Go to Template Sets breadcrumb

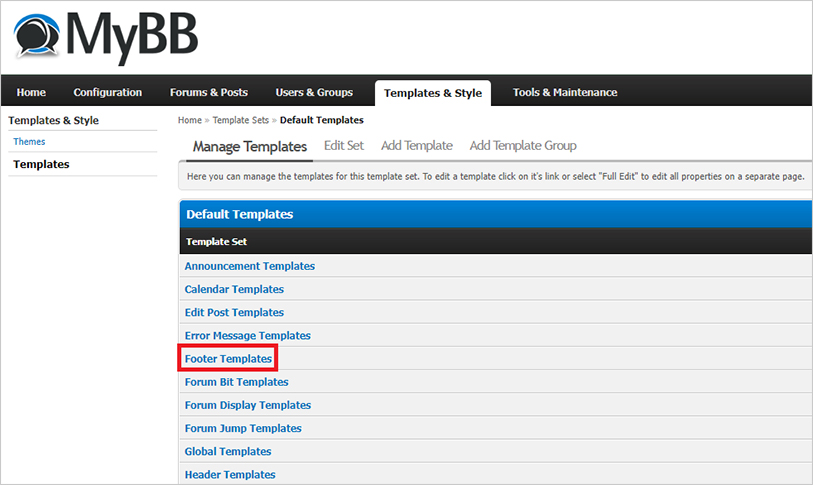coord(241,120)
